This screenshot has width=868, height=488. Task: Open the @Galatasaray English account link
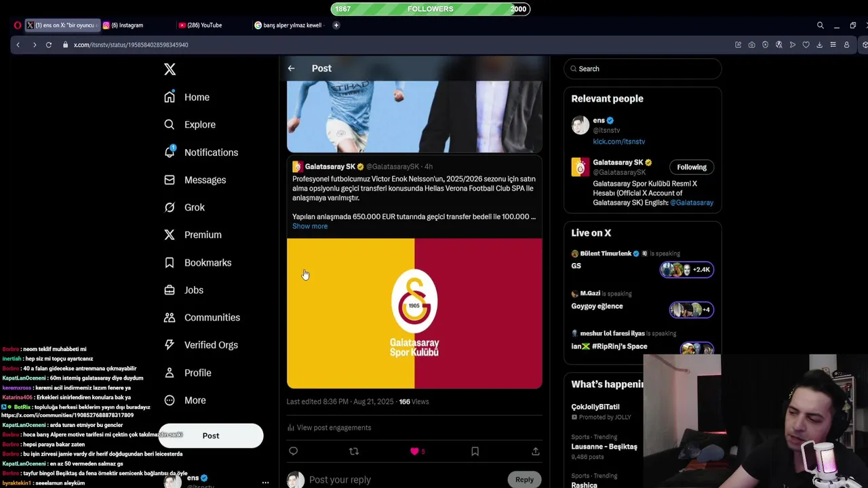click(692, 203)
